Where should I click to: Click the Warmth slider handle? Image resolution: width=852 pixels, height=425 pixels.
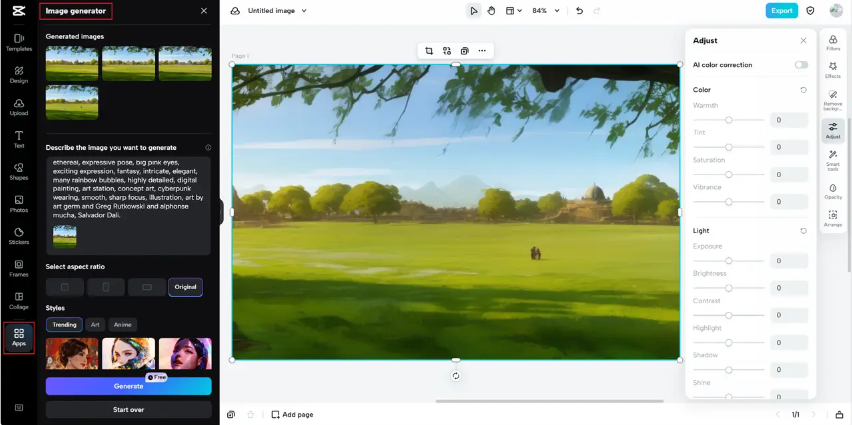point(729,120)
